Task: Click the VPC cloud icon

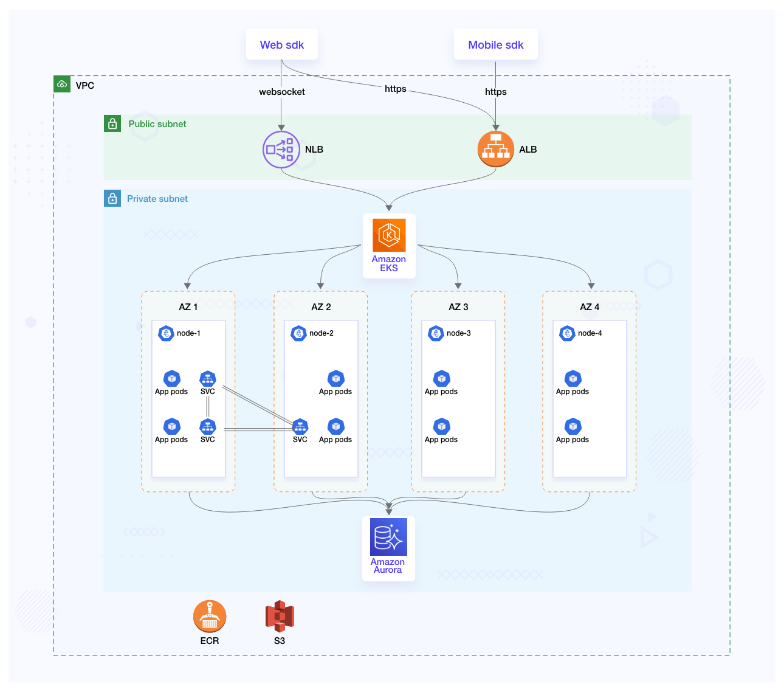Action: (62, 85)
